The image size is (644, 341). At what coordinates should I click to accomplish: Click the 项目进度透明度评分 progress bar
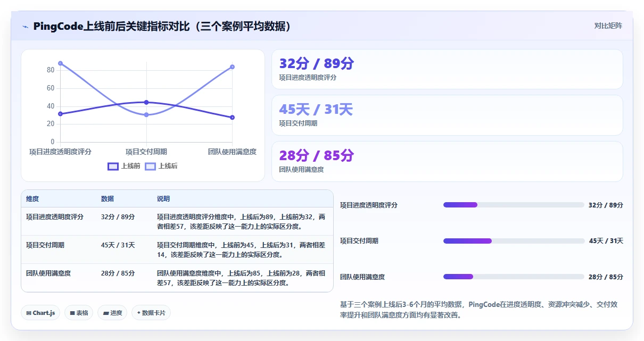514,205
